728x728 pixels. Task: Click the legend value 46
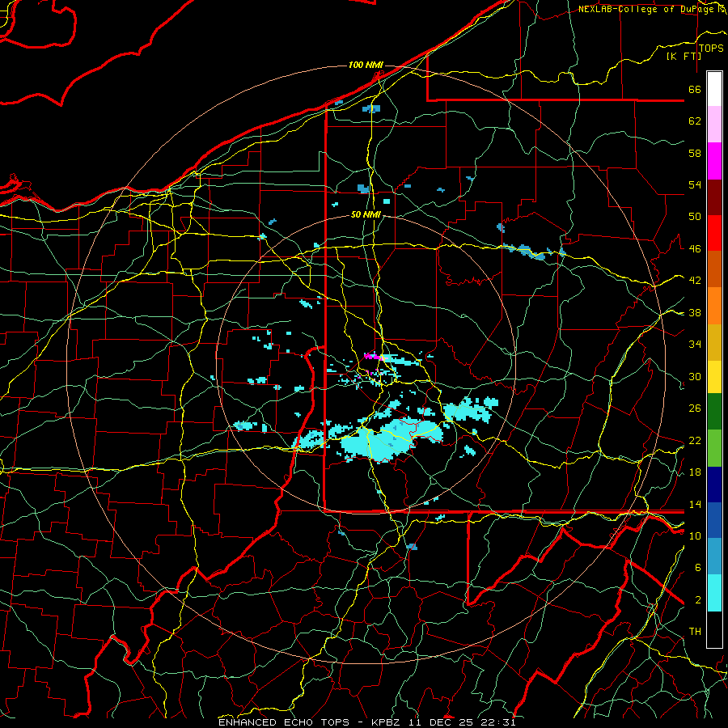coord(695,249)
